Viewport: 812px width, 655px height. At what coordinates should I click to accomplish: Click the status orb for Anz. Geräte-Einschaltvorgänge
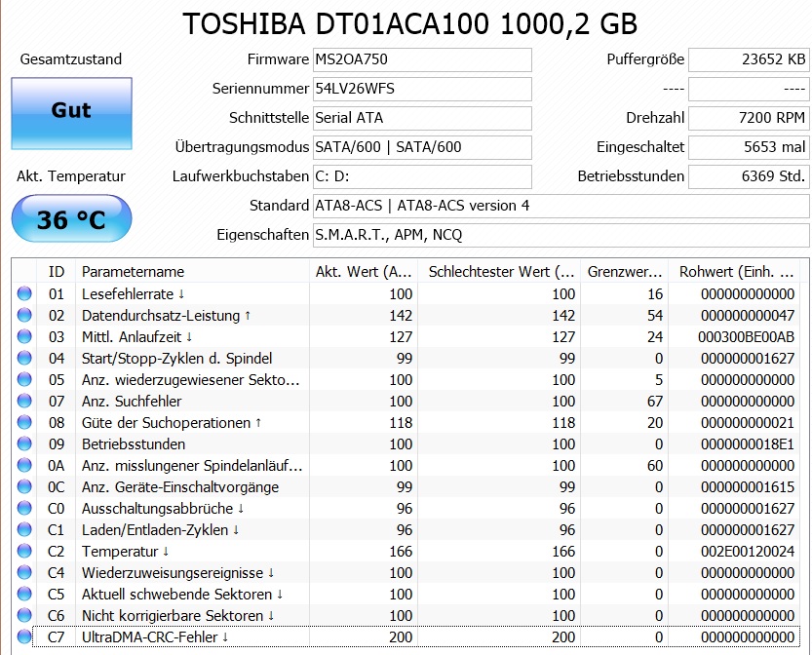(x=24, y=486)
